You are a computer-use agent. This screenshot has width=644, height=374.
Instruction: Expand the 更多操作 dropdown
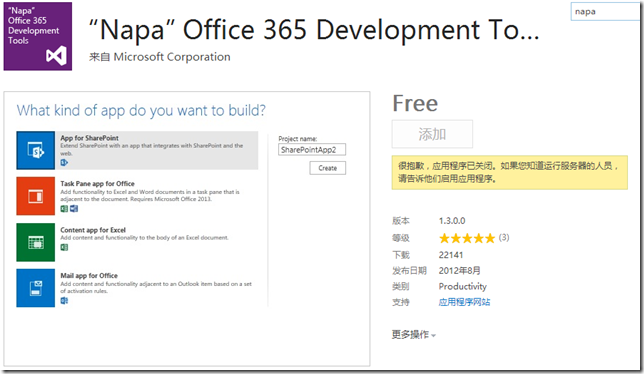click(x=414, y=335)
